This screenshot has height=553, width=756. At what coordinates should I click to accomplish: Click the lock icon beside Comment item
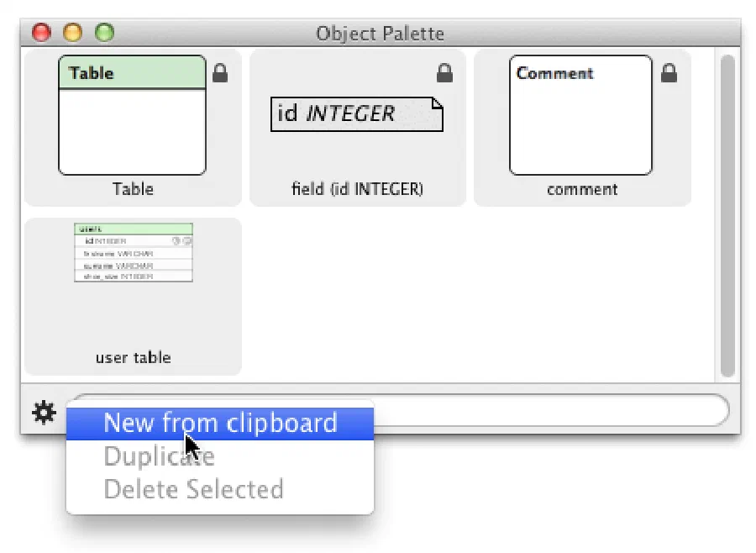(669, 73)
